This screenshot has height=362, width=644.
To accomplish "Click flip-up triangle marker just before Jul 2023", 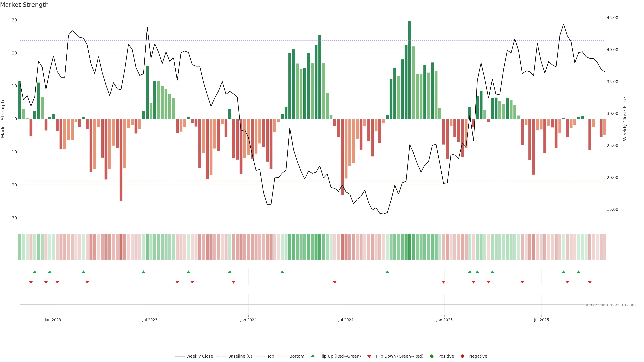I will point(144,272).
